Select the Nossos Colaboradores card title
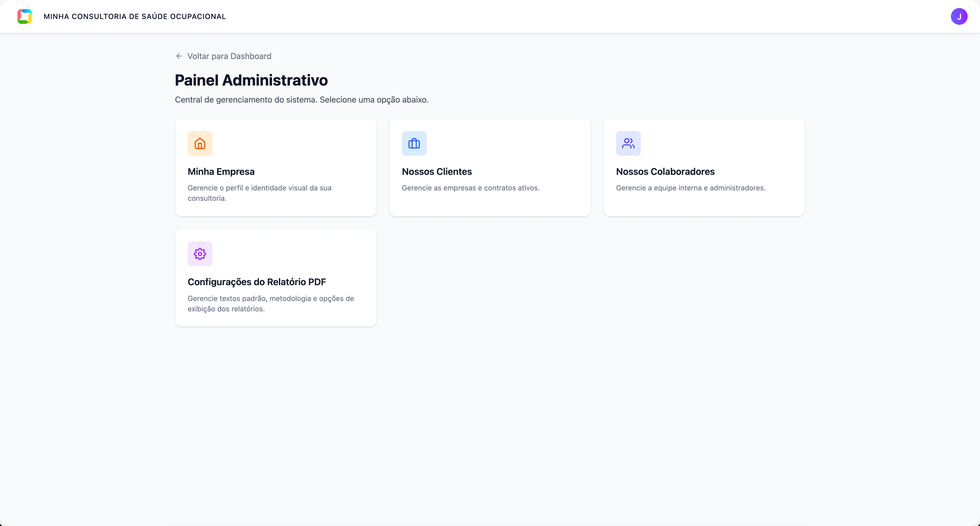This screenshot has height=526, width=980. pos(665,172)
